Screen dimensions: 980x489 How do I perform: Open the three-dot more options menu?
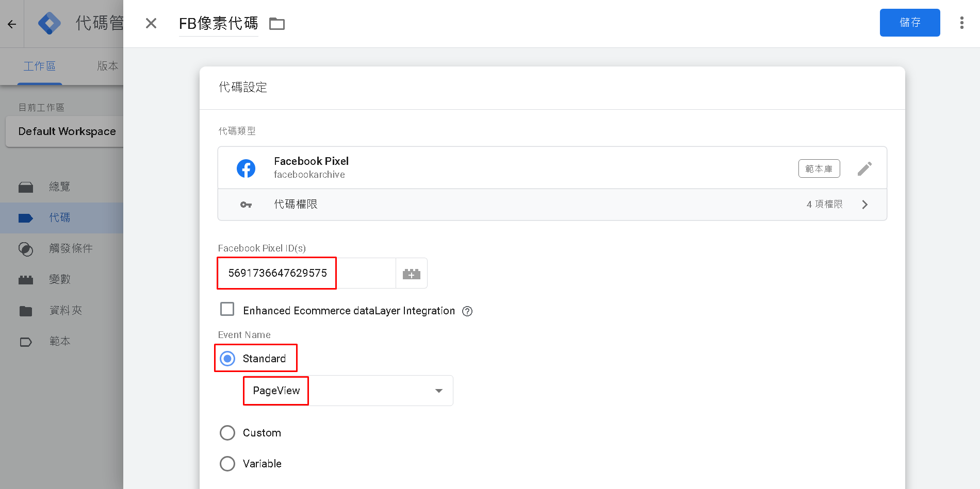[961, 23]
